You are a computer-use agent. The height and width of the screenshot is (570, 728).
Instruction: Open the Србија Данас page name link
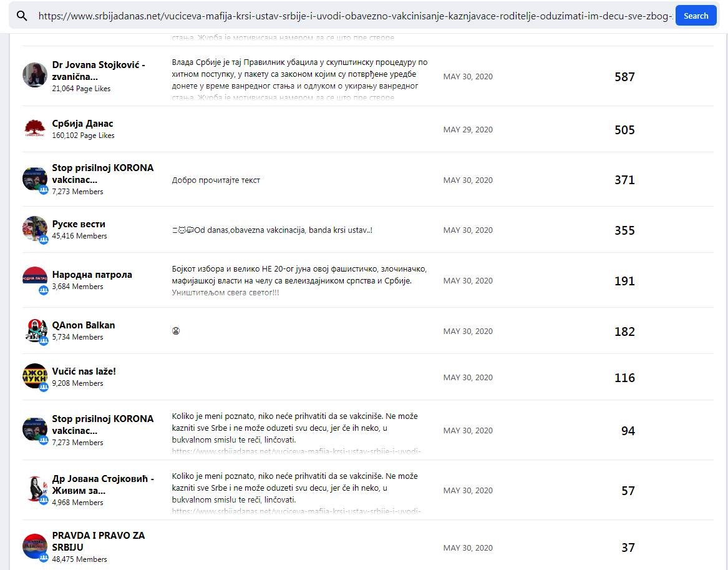(83, 124)
